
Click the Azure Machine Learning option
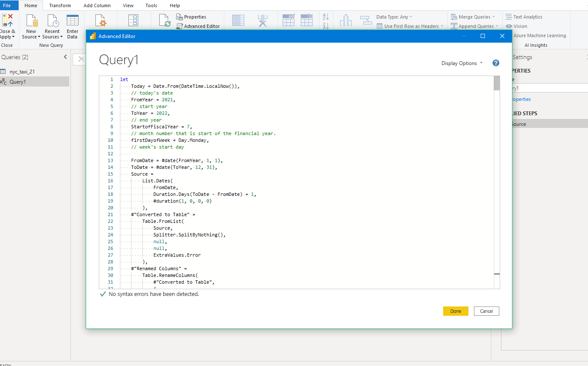(x=539, y=35)
